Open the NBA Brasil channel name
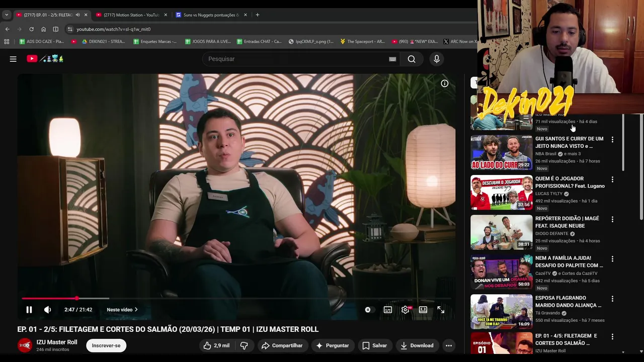Screen dimensions: 644x362 [x=546, y=154]
